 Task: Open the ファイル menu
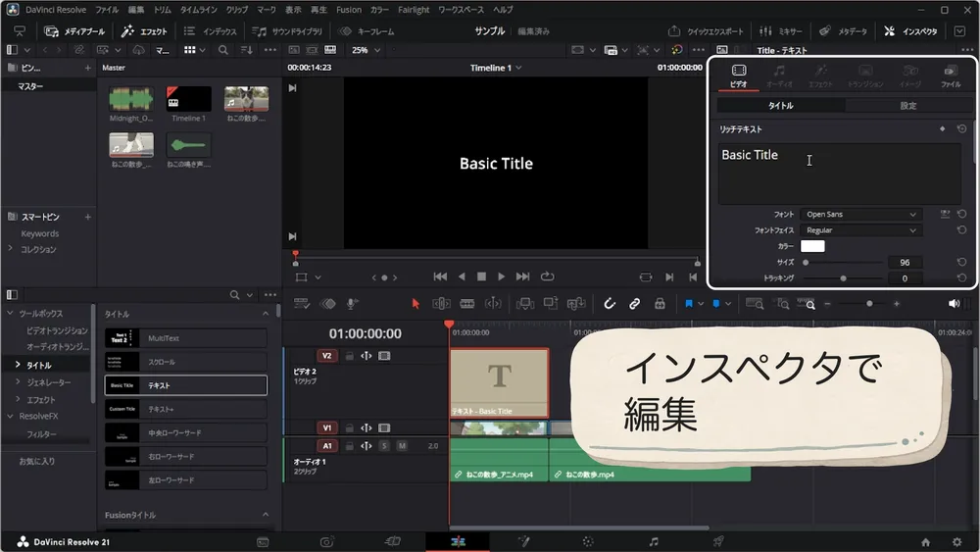pos(107,10)
